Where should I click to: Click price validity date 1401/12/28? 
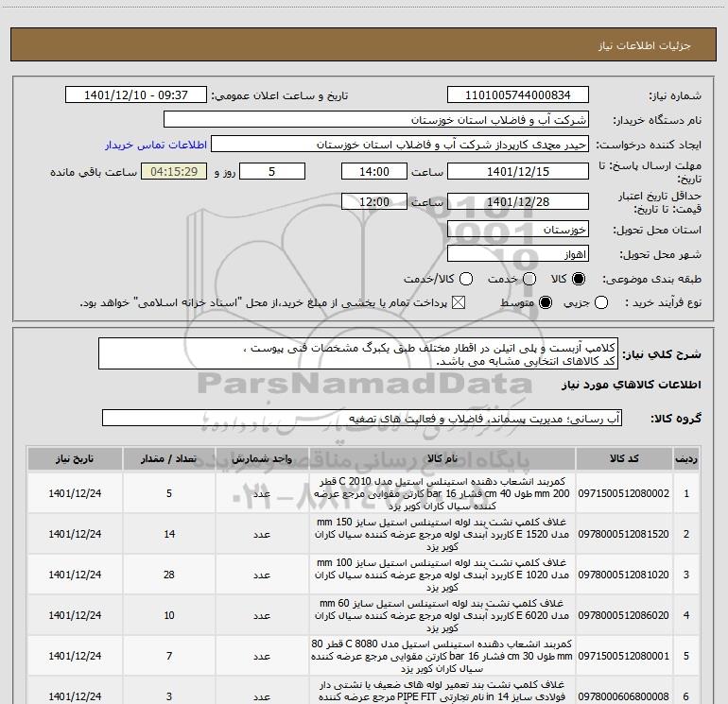coord(518,201)
